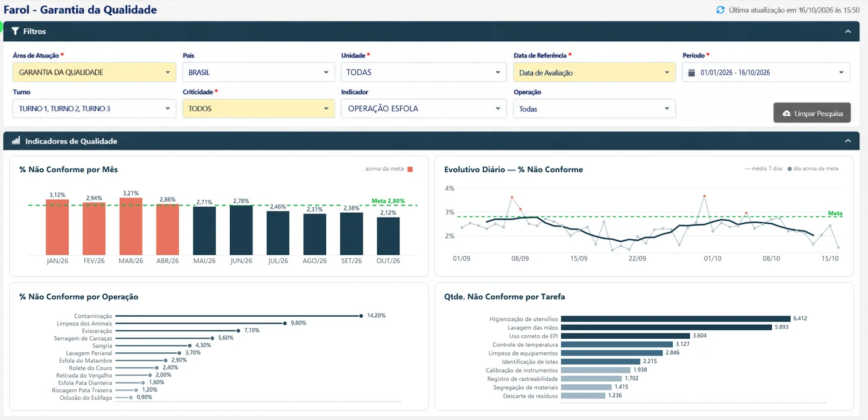
Task: Click the 'Meta' label in the daily chart
Action: [835, 213]
